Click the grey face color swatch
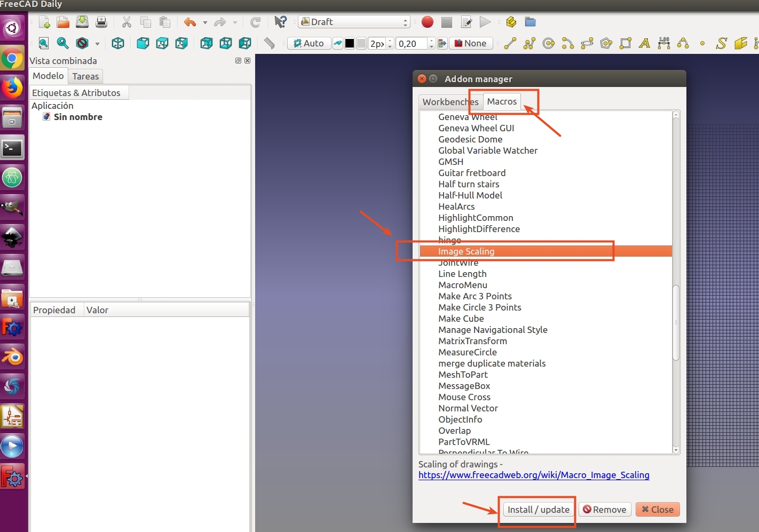This screenshot has height=532, width=759. (x=361, y=43)
